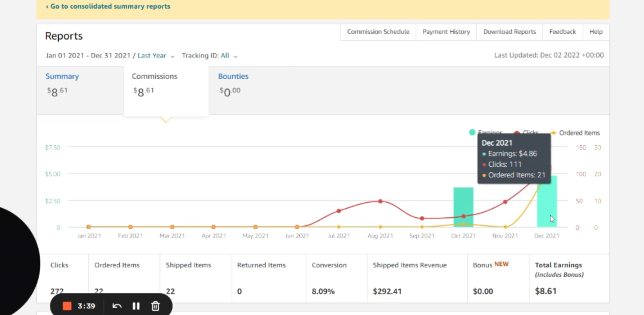Viewport: 644px width, 315px height.
Task: Toggle the Earnings legend marker
Action: point(472,132)
